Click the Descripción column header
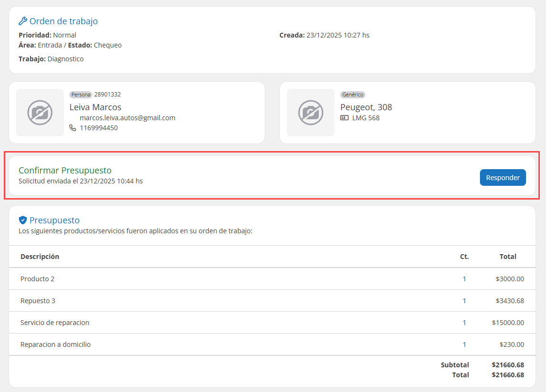546x392 pixels. [x=40, y=257]
